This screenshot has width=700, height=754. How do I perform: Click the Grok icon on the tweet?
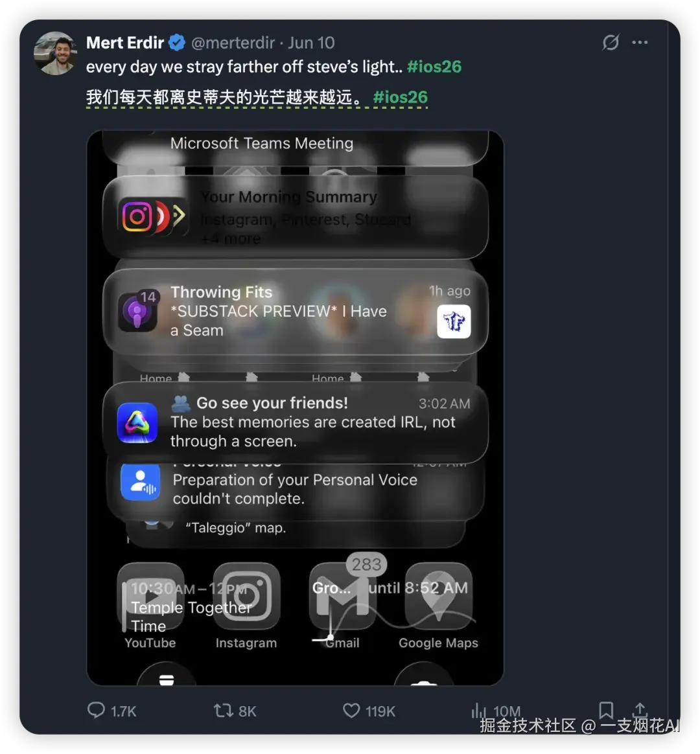(x=610, y=42)
